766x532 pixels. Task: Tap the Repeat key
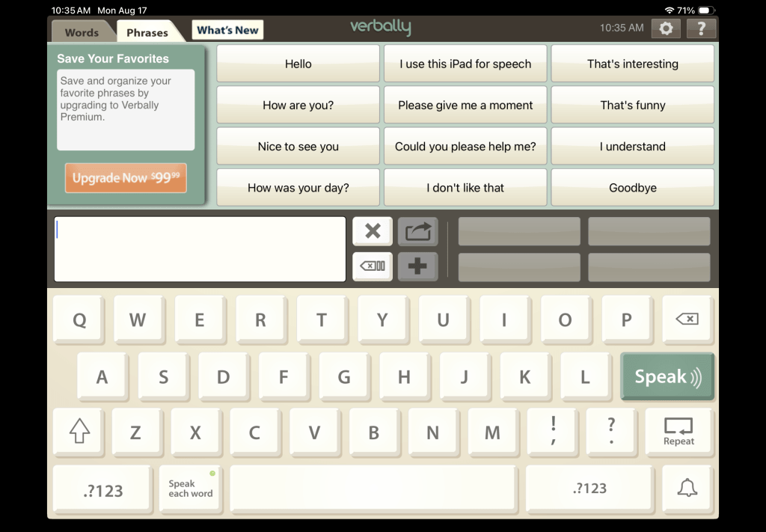(678, 432)
